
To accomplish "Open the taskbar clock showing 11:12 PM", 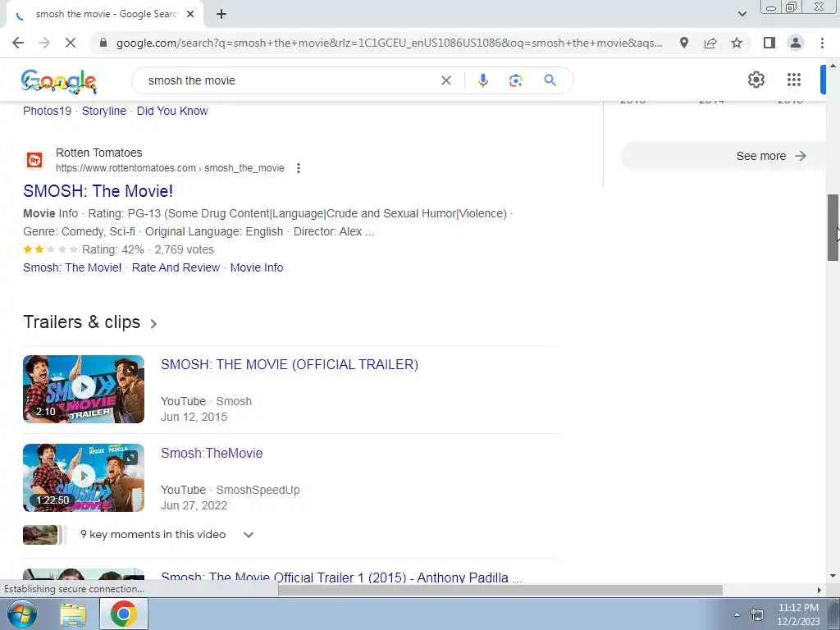I will coord(798,614).
